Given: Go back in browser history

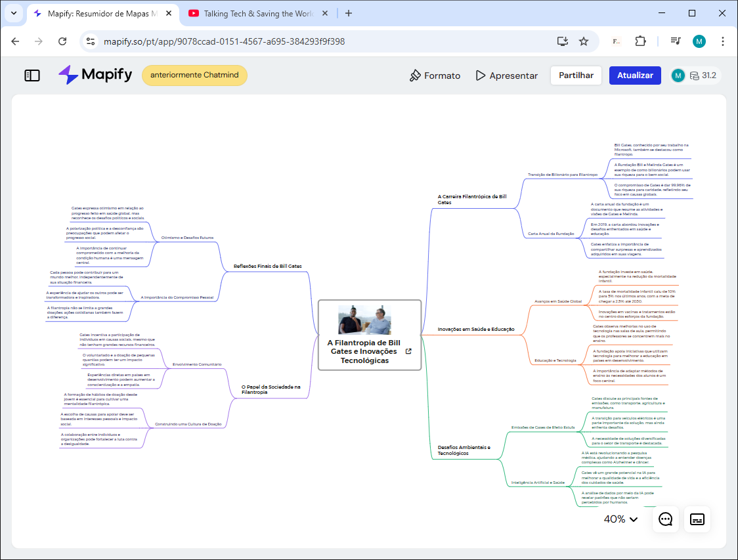Looking at the screenshot, I should click(15, 41).
